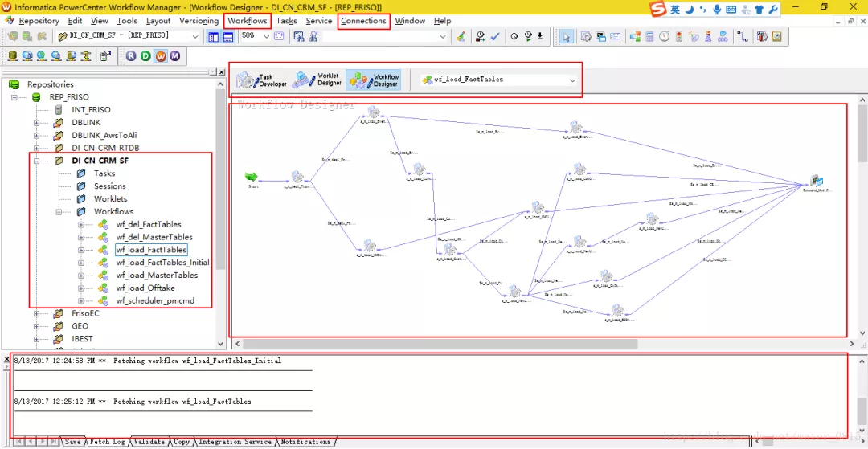Click the blue validate checkmark icon
Viewport: 868px width, 449px height.
click(x=495, y=36)
